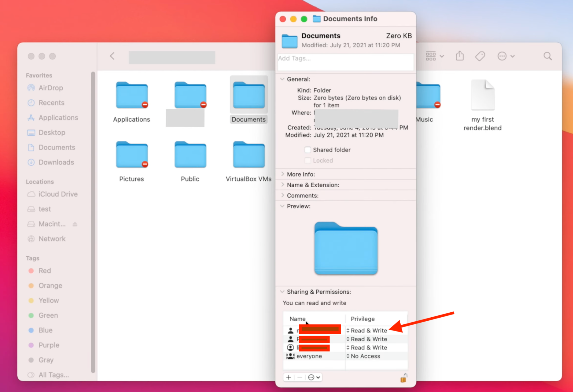Change everyone's privilege from No Access
The height and width of the screenshot is (392, 573).
[365, 356]
